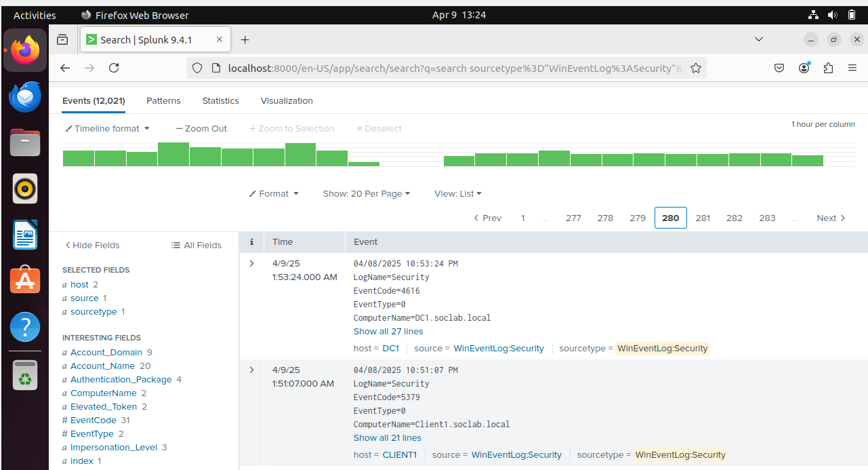Viewport: 868px width, 470px height.
Task: Click the shield tracking protection icon
Action: (197, 68)
